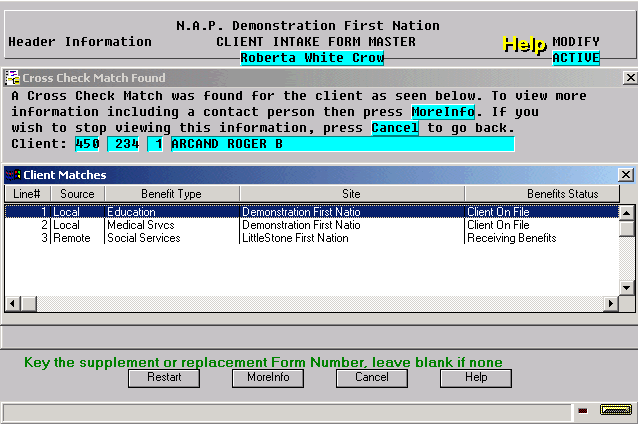Click the yellow Help icon in header

[524, 44]
